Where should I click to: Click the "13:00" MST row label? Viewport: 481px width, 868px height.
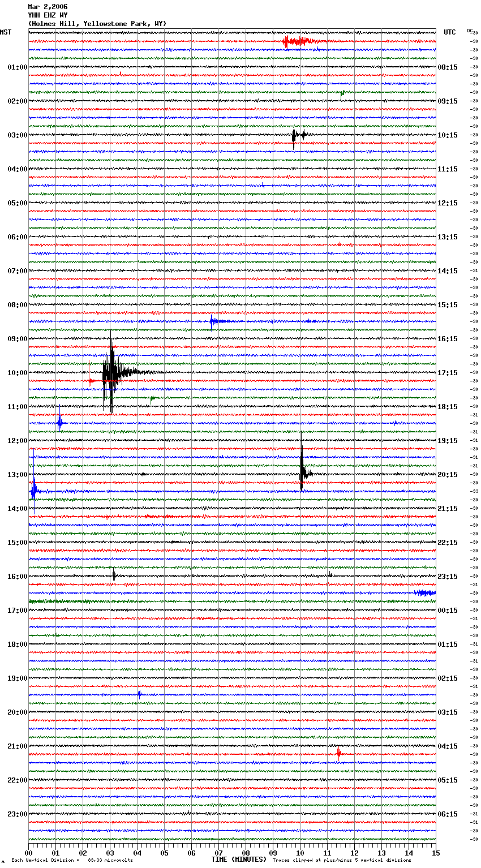point(18,475)
